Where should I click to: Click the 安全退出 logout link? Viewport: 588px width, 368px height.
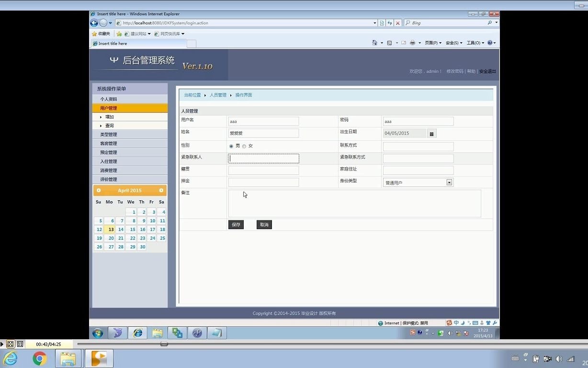(x=487, y=71)
